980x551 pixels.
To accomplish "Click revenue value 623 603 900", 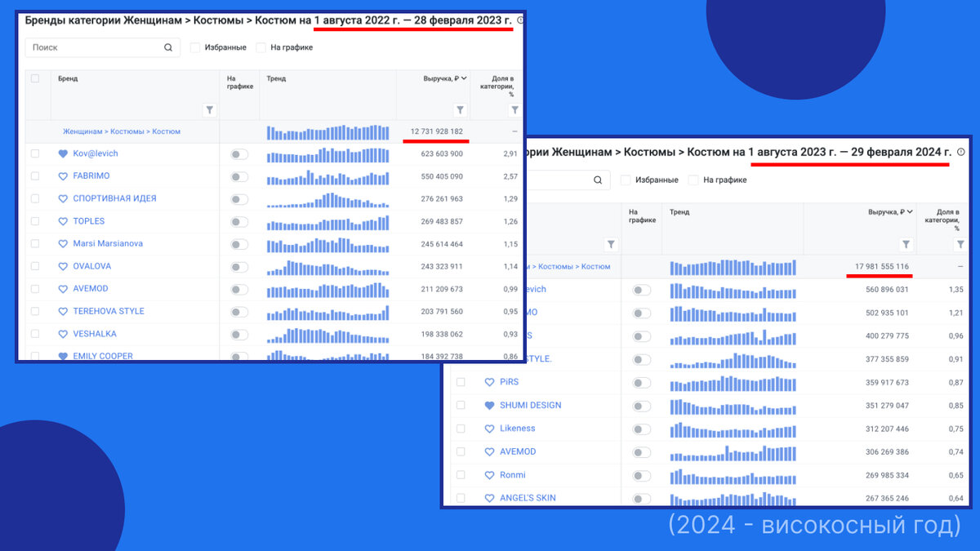I will pos(442,153).
